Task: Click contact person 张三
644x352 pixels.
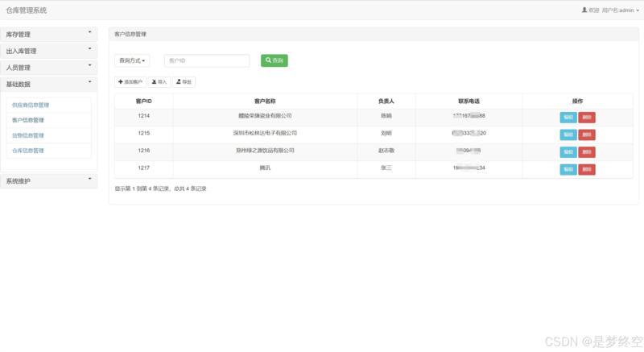Action: click(x=386, y=168)
